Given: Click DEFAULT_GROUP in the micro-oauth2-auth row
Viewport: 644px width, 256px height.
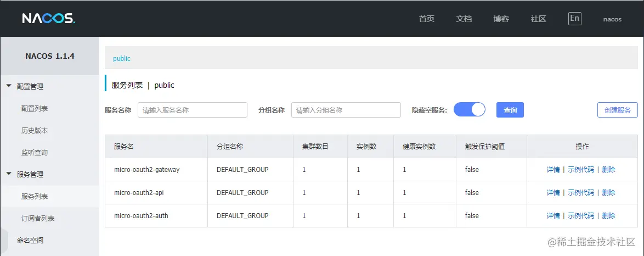Looking at the screenshot, I should point(242,216).
